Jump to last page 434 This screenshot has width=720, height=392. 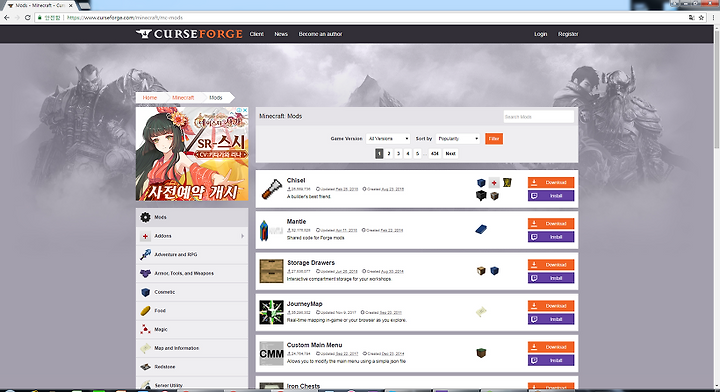(x=434, y=154)
